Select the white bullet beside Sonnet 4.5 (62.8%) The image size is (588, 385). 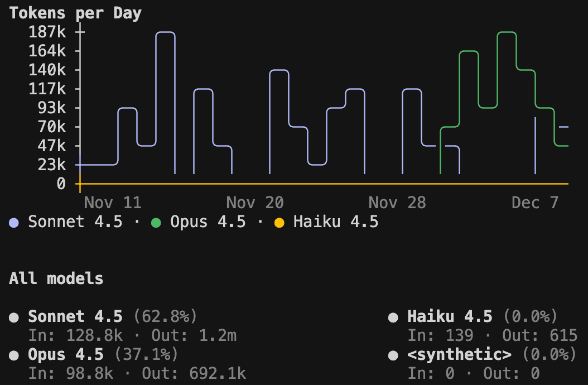[x=14, y=318]
